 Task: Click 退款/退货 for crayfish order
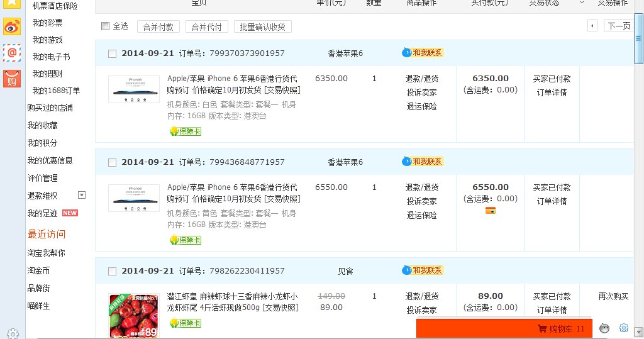[422, 296]
